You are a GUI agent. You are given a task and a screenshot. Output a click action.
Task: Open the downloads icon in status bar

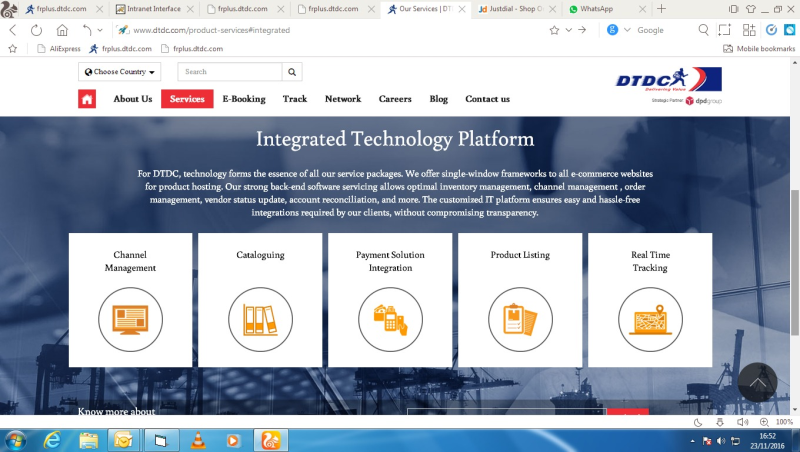[720, 422]
